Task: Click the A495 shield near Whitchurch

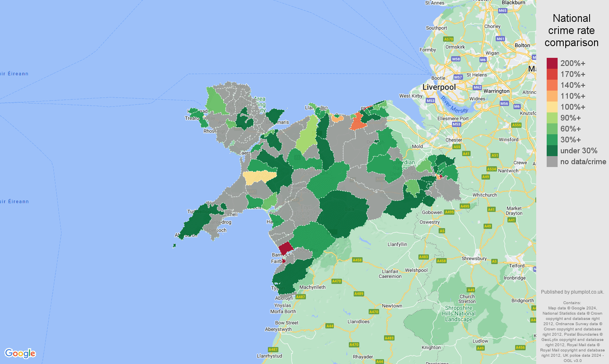Action: [465, 206]
